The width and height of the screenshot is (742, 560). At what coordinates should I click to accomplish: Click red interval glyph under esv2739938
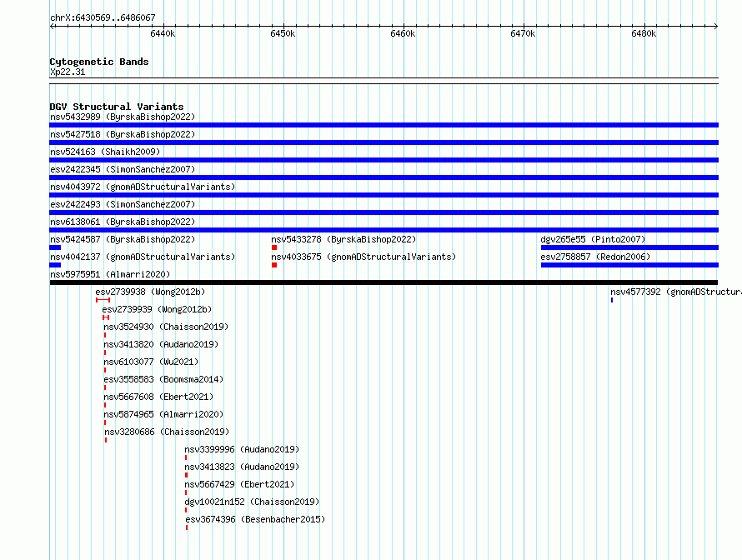pos(103,300)
